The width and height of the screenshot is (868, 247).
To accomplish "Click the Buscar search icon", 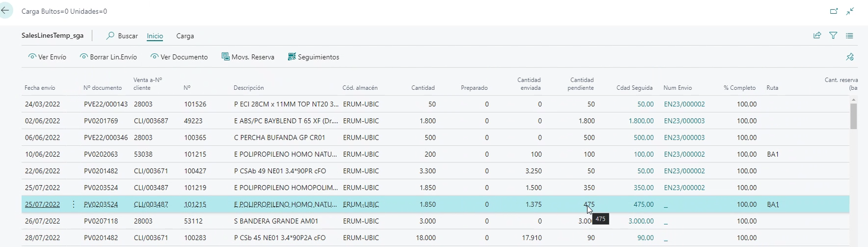I will click(x=111, y=35).
